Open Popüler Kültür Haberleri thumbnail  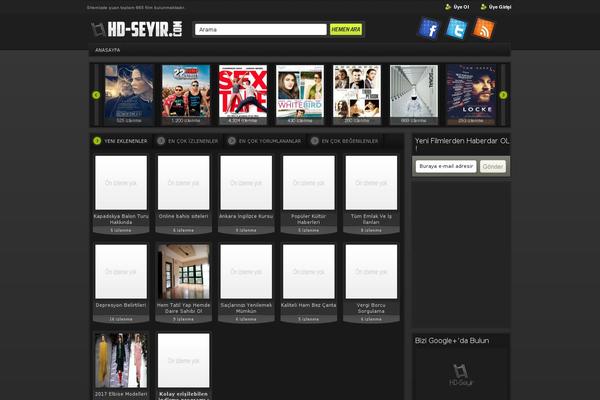(309, 183)
